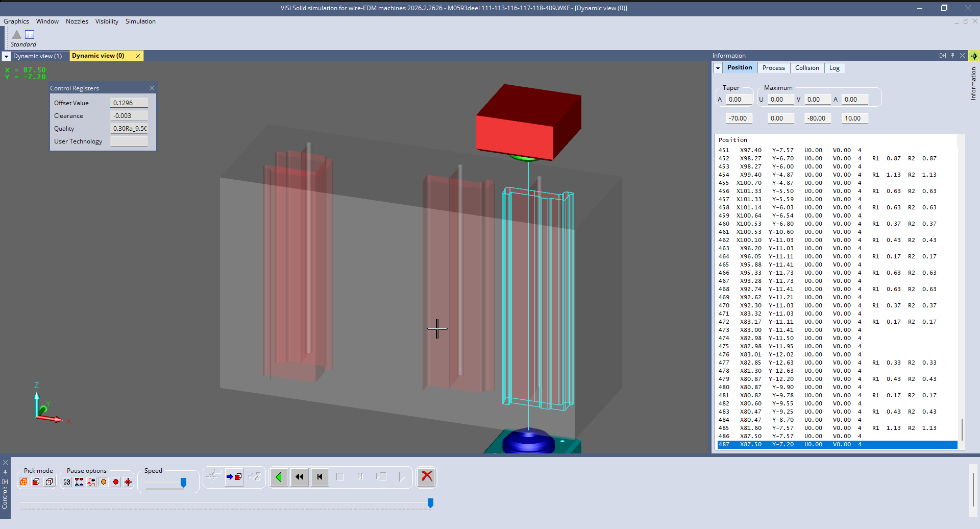980x529 pixels.
Task: Toggle the G0 pause option
Action: tap(67, 482)
